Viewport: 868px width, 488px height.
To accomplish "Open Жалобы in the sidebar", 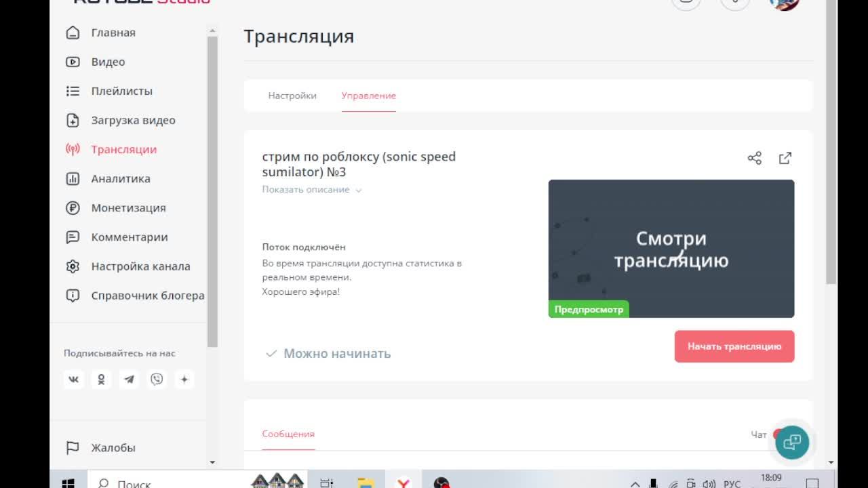I will 113,447.
